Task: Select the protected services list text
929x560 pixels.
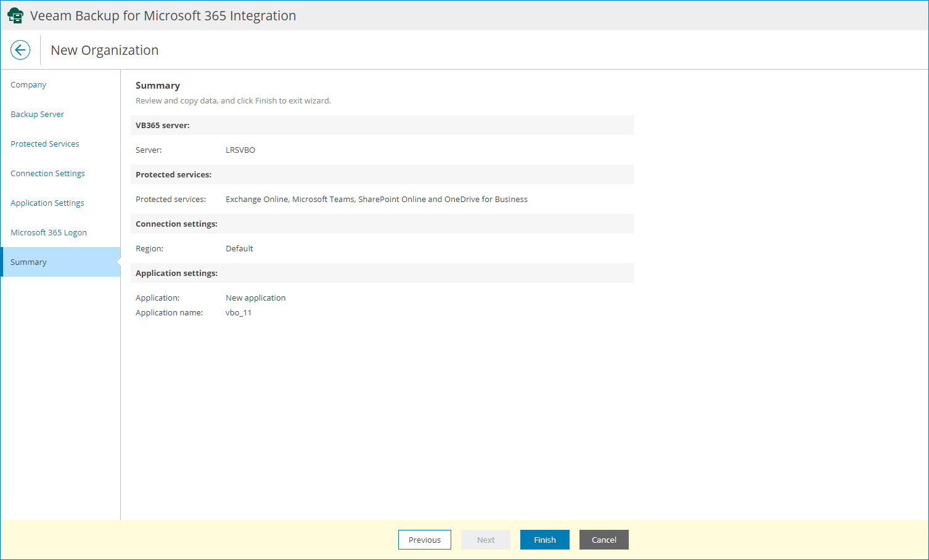Action: tap(377, 199)
